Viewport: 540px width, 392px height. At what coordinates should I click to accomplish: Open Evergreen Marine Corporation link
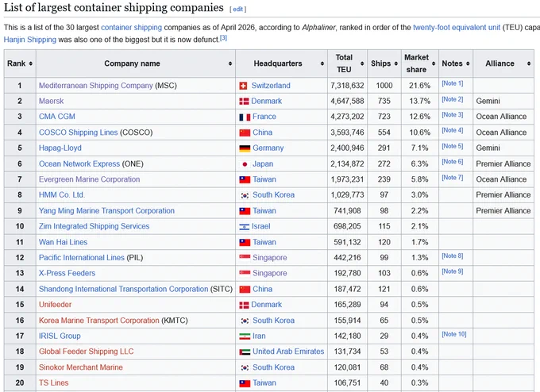(x=89, y=179)
